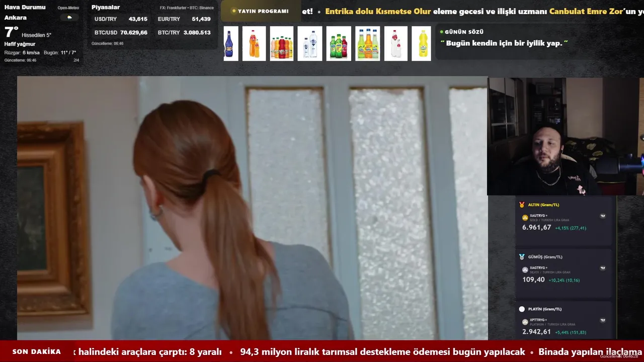The image size is (644, 362).
Task: Open the TradingView logo on platinum widget
Action: tap(603, 320)
